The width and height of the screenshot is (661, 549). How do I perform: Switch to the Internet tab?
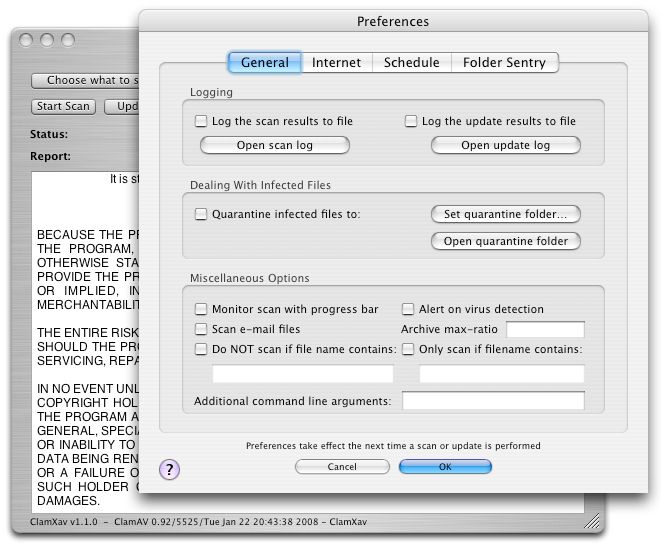click(336, 62)
